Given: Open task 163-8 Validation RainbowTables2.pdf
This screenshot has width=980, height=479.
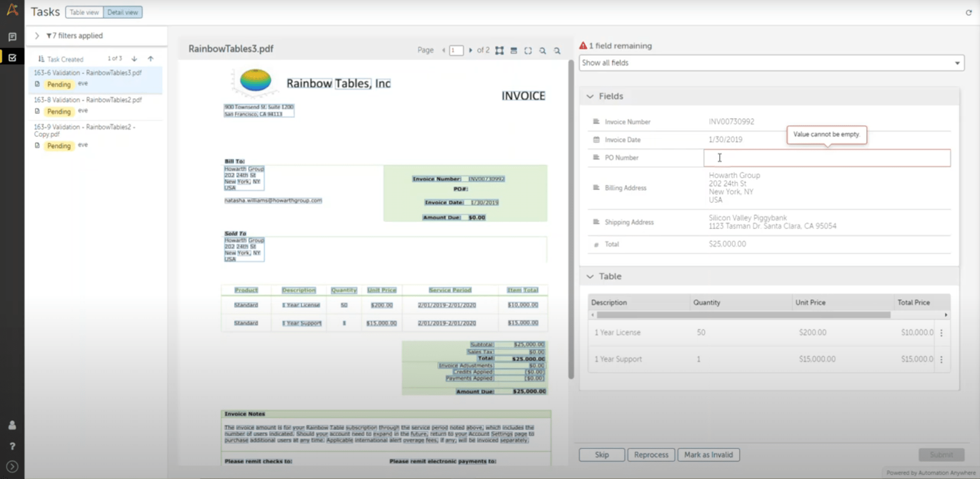Looking at the screenshot, I should 88,100.
